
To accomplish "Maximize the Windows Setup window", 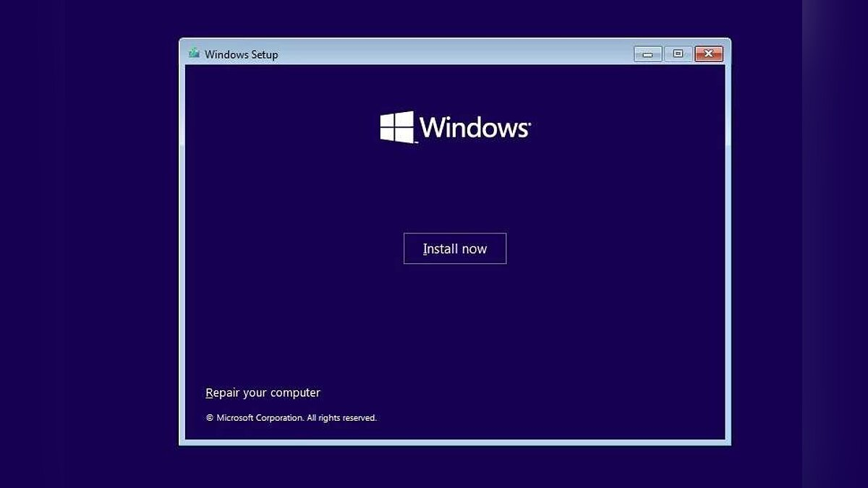I will pos(678,53).
